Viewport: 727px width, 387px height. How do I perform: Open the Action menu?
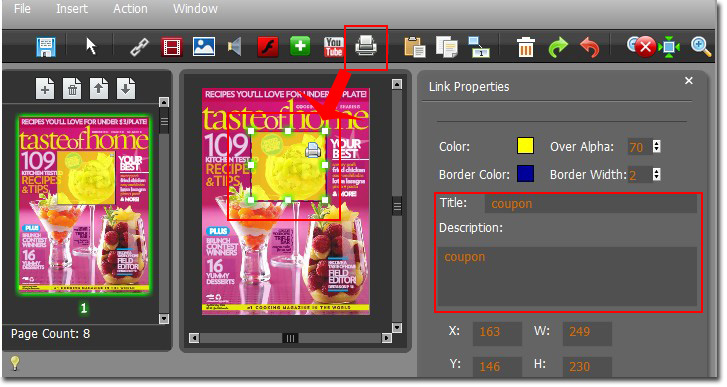click(x=130, y=9)
